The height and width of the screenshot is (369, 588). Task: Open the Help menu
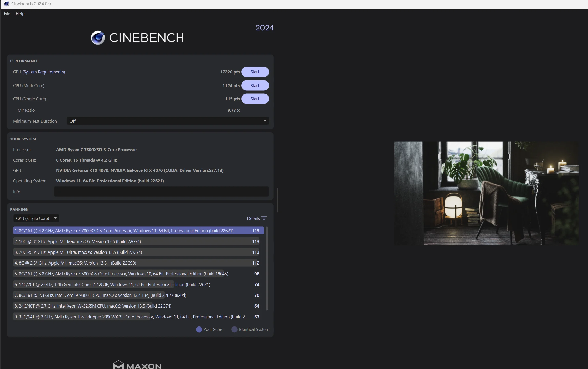[20, 14]
